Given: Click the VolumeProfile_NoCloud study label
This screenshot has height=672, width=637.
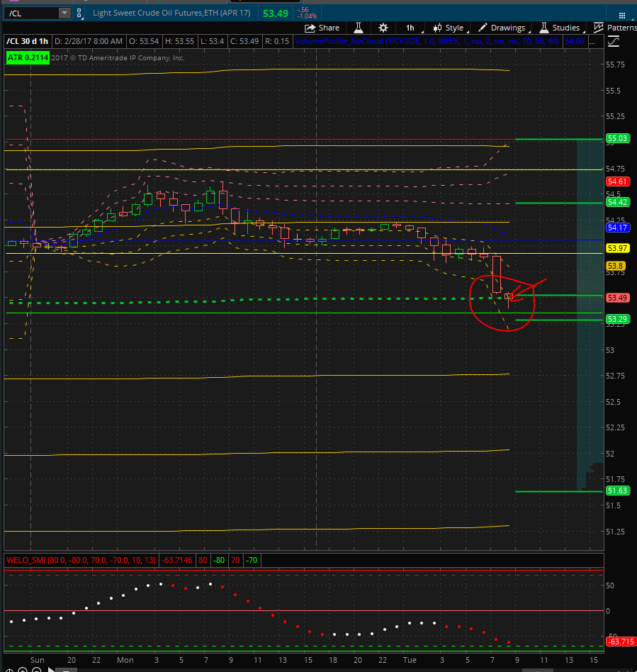Looking at the screenshot, I should pyautogui.click(x=427, y=42).
